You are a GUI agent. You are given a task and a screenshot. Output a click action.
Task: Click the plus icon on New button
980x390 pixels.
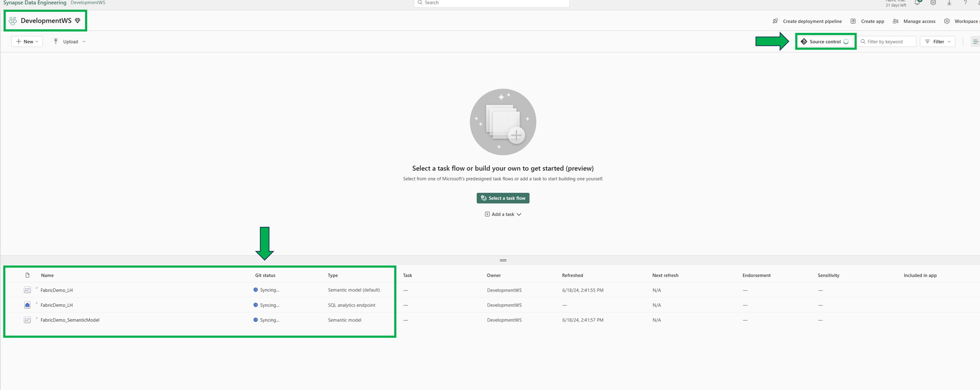(x=19, y=42)
